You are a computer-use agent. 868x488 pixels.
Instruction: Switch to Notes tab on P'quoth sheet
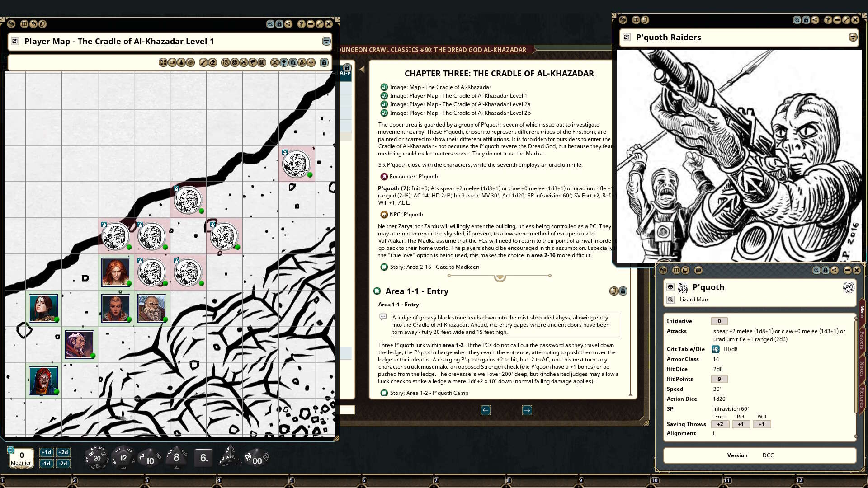[x=862, y=369]
